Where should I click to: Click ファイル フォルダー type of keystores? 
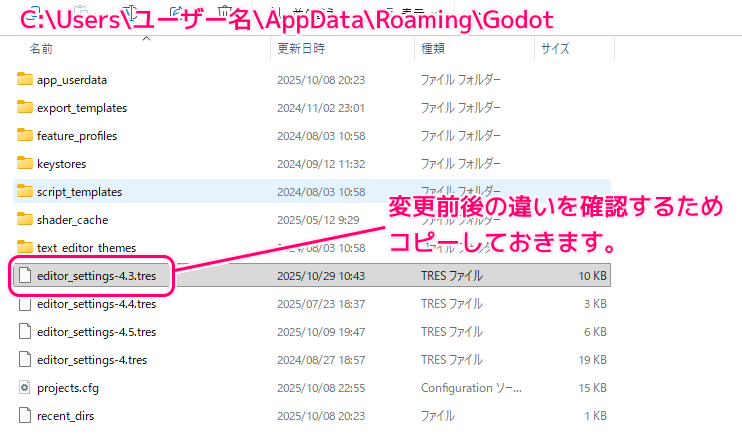pyautogui.click(x=460, y=164)
